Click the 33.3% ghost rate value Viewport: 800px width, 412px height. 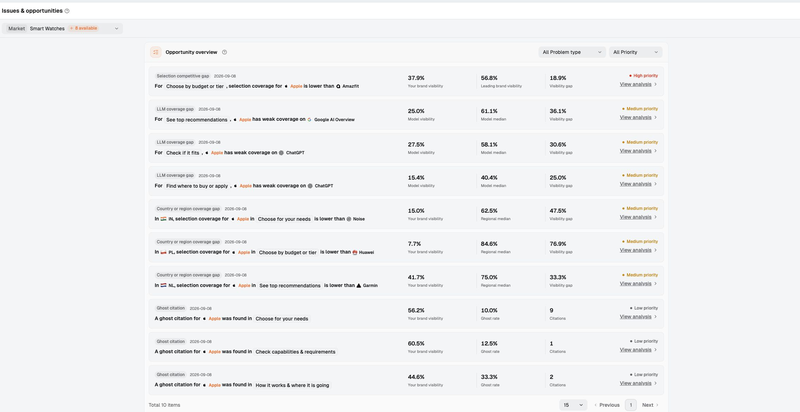point(489,377)
